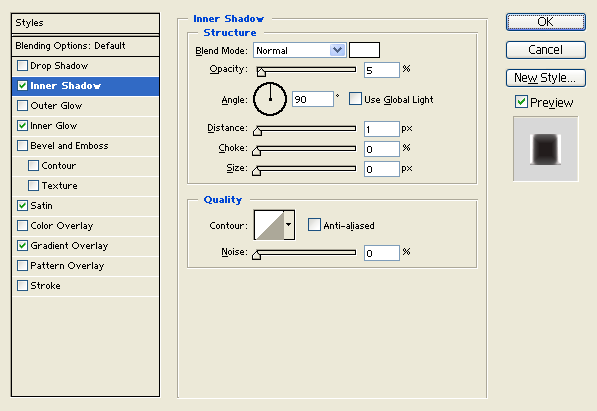Screen dimensions: 597x411
Task: Enable the Contour sub-effect checkbox
Action: point(34,166)
